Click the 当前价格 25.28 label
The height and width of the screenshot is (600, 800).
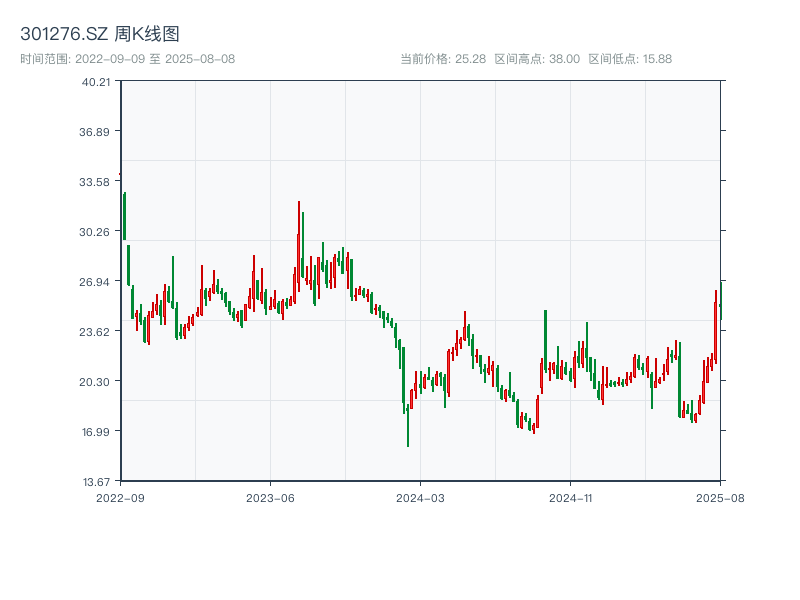click(x=443, y=59)
